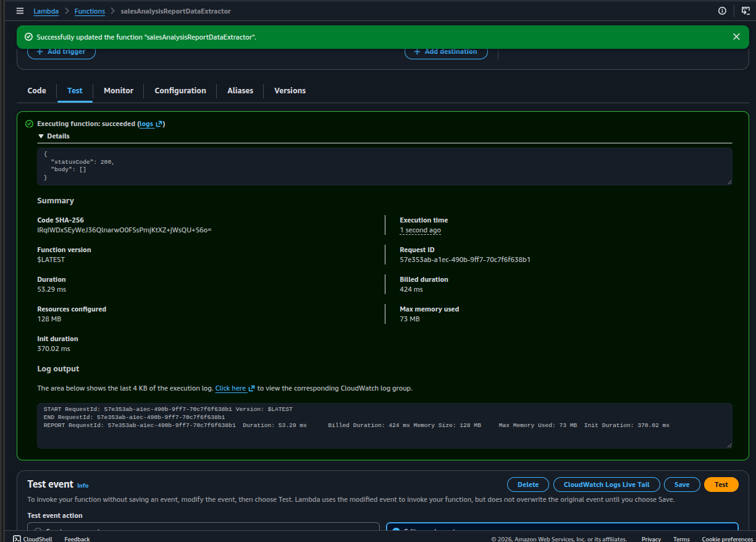Click the $LATEST function version value
756x542 pixels.
pyautogui.click(x=51, y=260)
